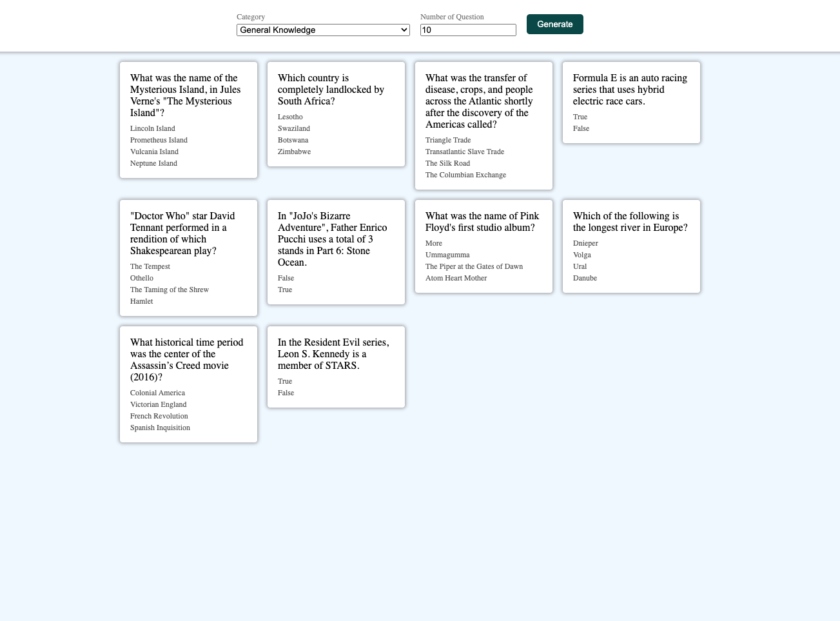Select "Lincoln Island" for the Mysterious Island question
This screenshot has height=621, width=840.
(152, 128)
